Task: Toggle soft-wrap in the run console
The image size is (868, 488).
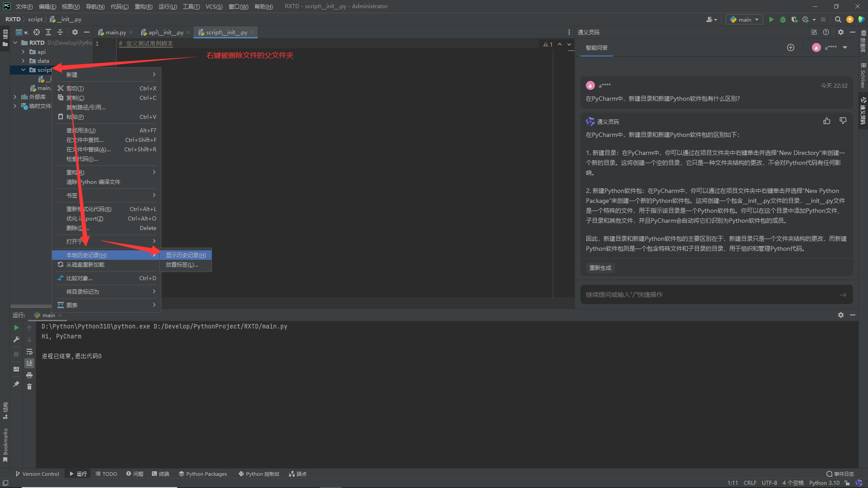Action: tap(29, 352)
